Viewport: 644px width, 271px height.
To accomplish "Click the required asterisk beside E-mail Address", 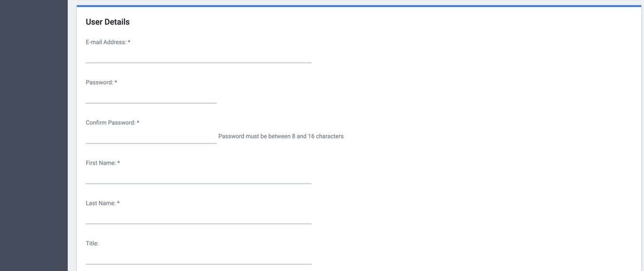I will click(129, 42).
